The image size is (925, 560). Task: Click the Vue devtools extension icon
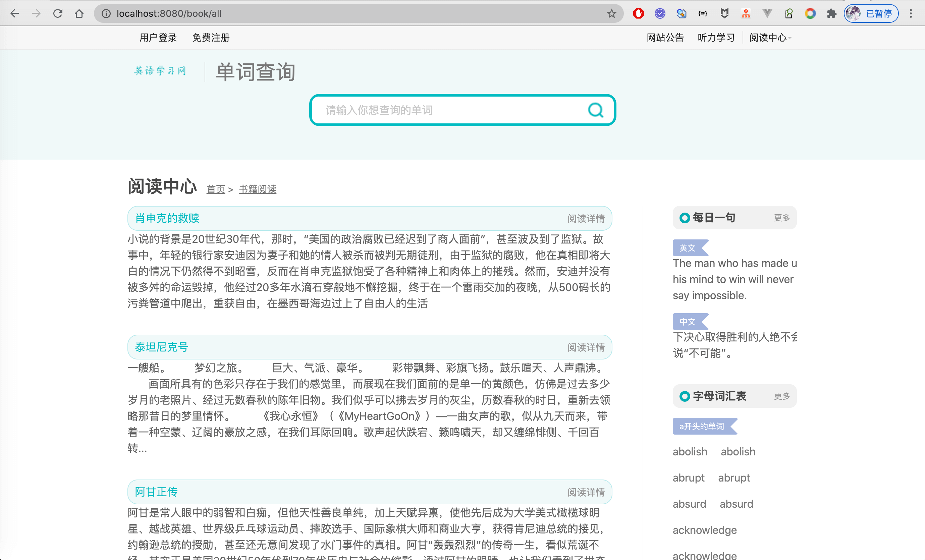(x=767, y=13)
